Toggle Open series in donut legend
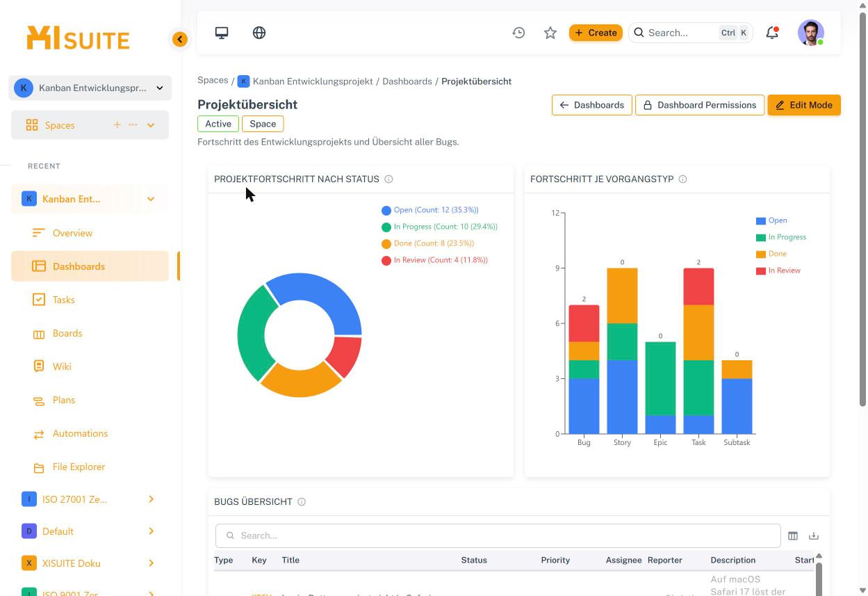Viewport: 868px width, 596px height. [x=430, y=210]
